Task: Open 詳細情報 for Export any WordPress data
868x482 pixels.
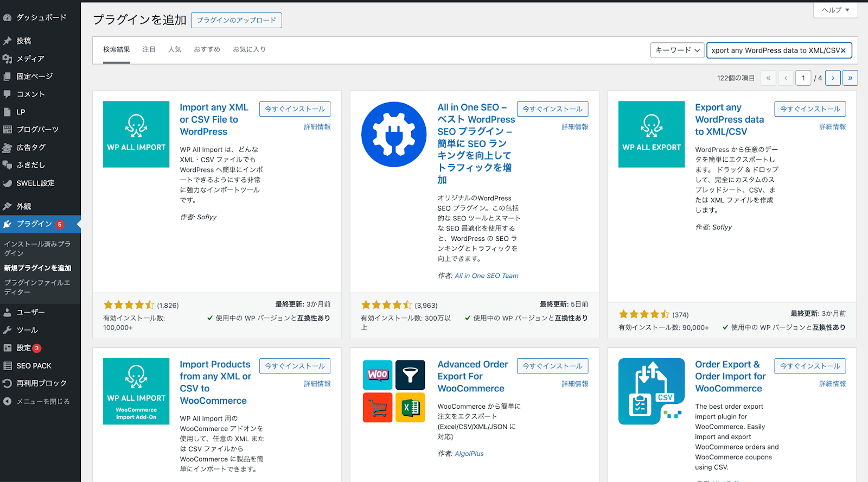Action: tap(832, 127)
